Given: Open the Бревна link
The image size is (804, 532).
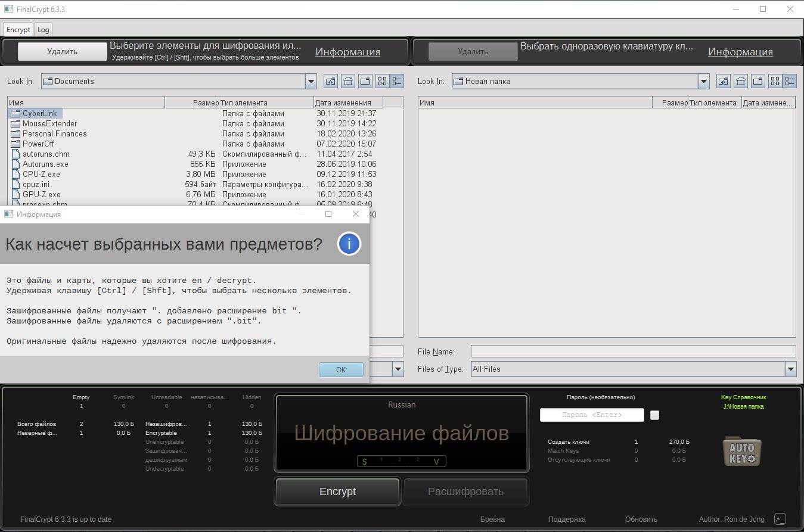Looking at the screenshot, I should tap(492, 519).
